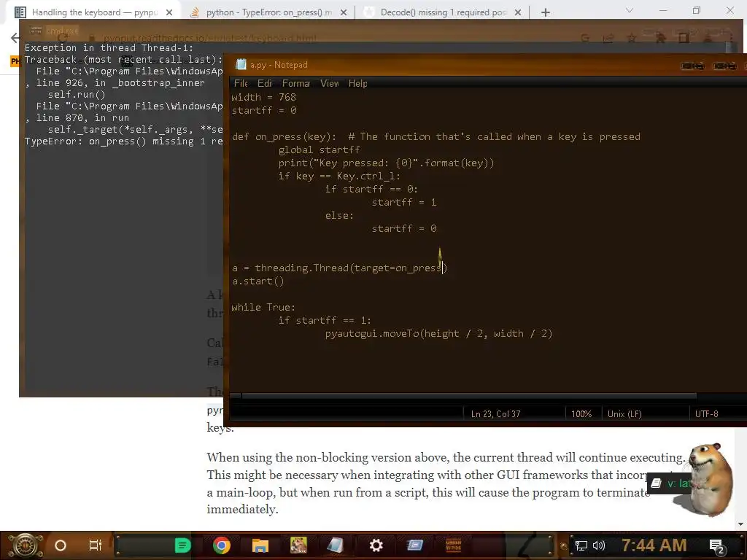Image resolution: width=747 pixels, height=560 pixels.
Task: Click 'global startff' line in Notepad
Action: (x=320, y=150)
